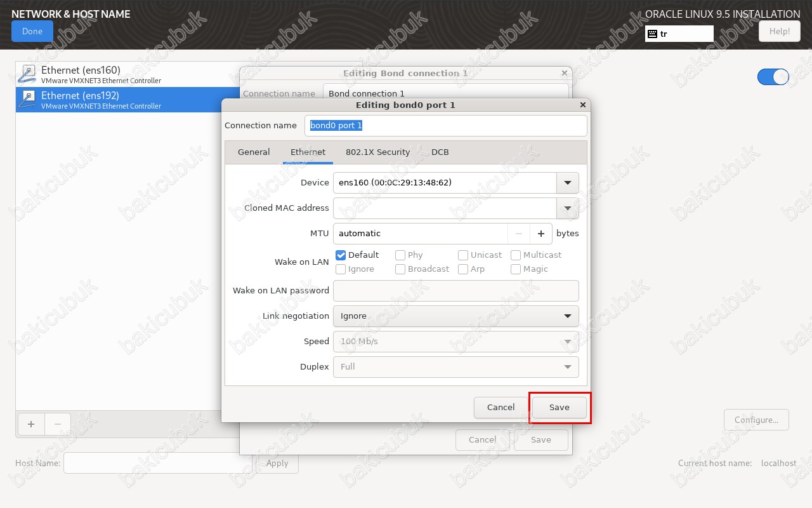Switch to the General tab

pos(254,152)
